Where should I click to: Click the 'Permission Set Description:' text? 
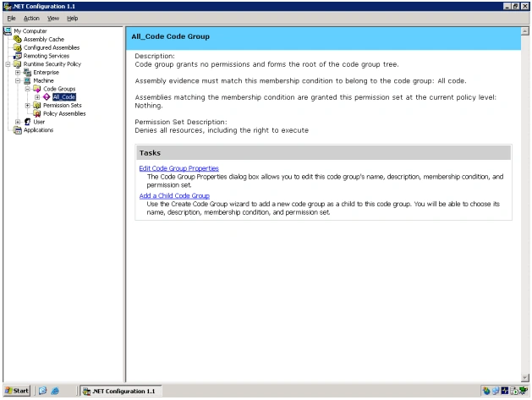pyautogui.click(x=181, y=122)
